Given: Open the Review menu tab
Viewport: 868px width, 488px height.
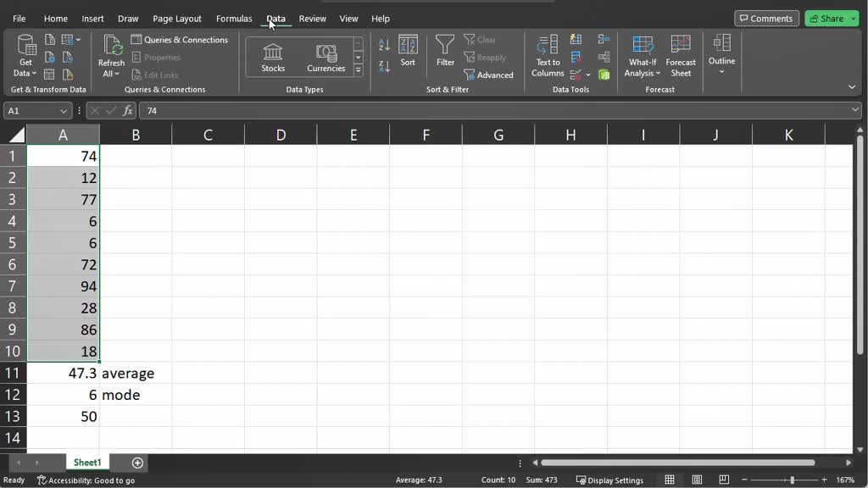Looking at the screenshot, I should [312, 18].
